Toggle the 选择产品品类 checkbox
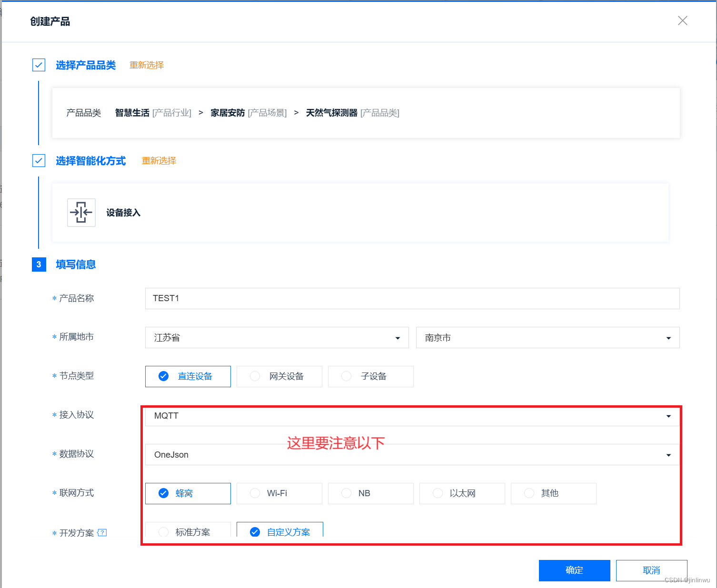 39,65
